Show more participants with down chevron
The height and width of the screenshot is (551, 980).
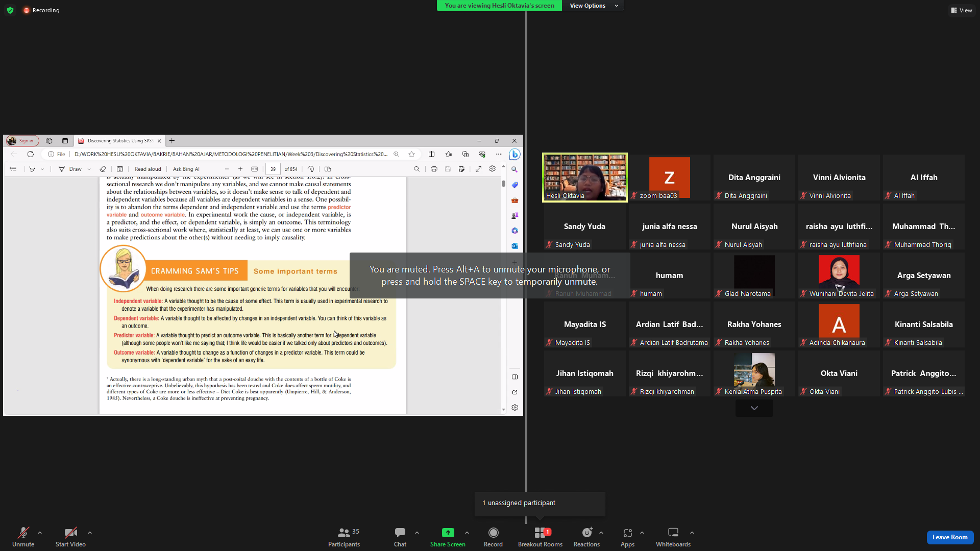click(x=754, y=408)
